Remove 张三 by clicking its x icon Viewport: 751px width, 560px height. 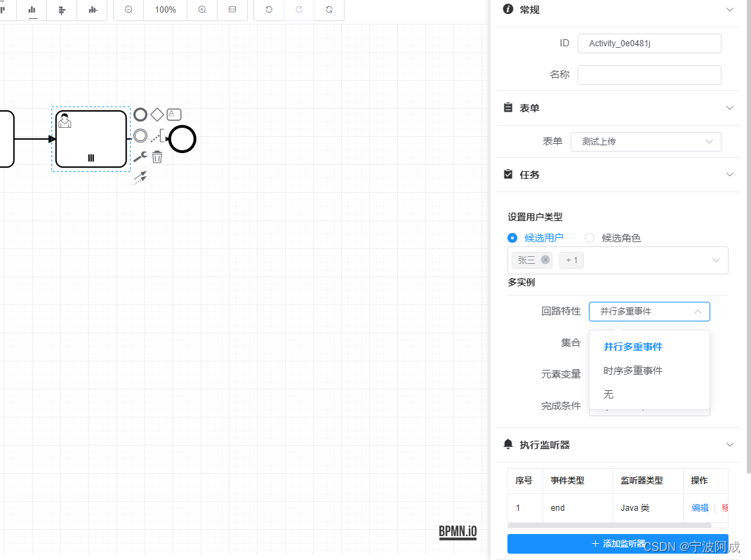545,260
